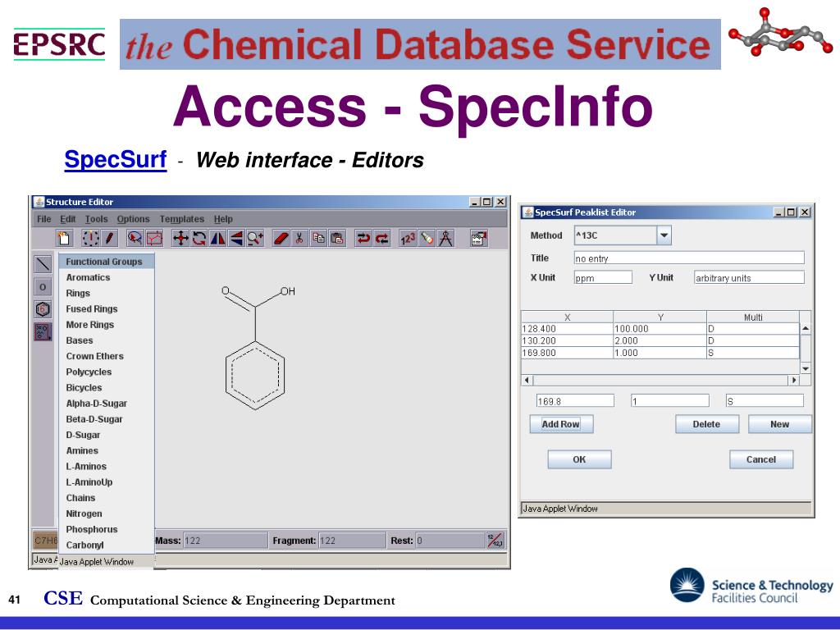Select the red Eraser tool
Image resolution: width=840 pixels, height=630 pixels.
(281, 238)
